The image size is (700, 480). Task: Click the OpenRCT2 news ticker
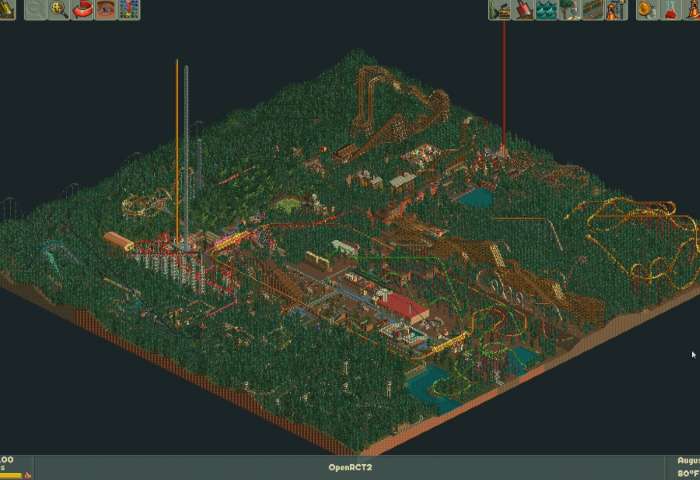(x=350, y=467)
